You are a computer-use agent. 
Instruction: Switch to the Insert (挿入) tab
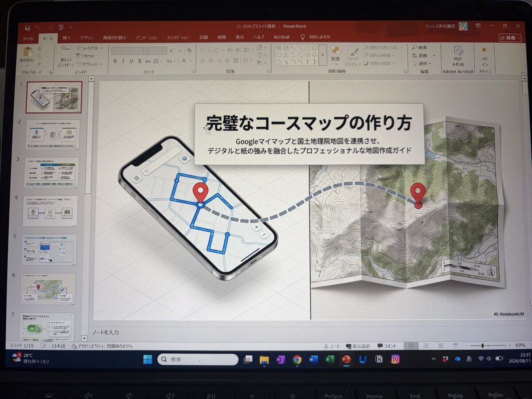point(66,38)
